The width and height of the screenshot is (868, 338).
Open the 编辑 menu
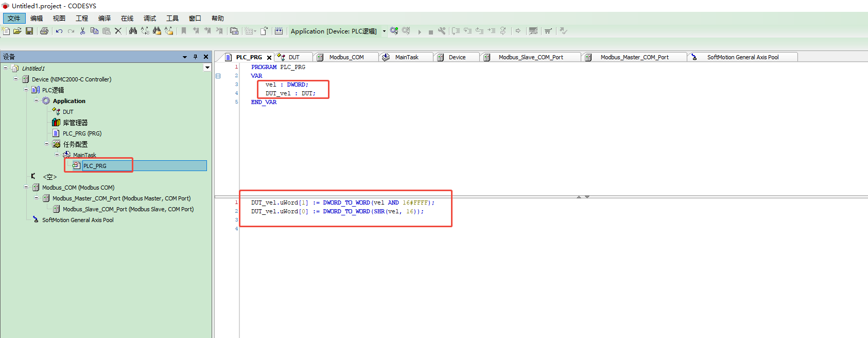point(37,18)
